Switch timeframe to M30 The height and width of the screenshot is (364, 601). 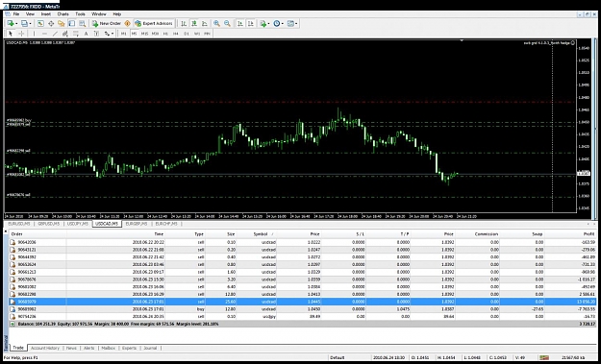click(155, 34)
